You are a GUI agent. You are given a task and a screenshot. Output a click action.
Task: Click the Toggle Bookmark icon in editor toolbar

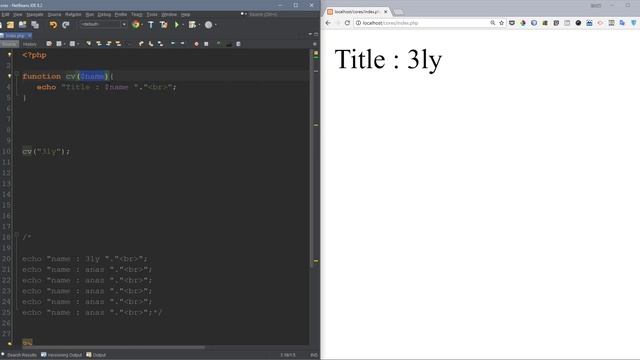pyautogui.click(x=161, y=44)
